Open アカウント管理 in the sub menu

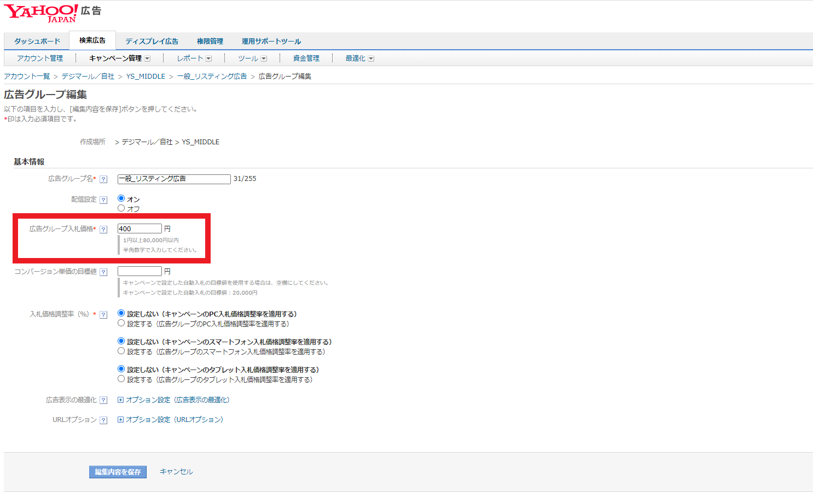pos(40,58)
